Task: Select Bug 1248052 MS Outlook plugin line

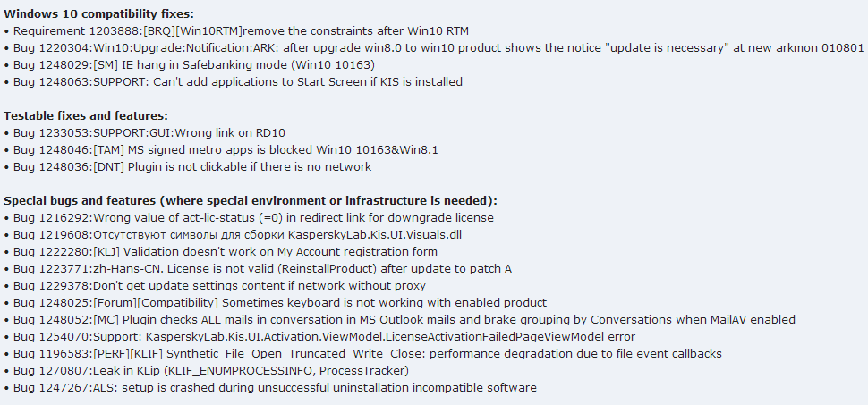Action: (x=400, y=320)
